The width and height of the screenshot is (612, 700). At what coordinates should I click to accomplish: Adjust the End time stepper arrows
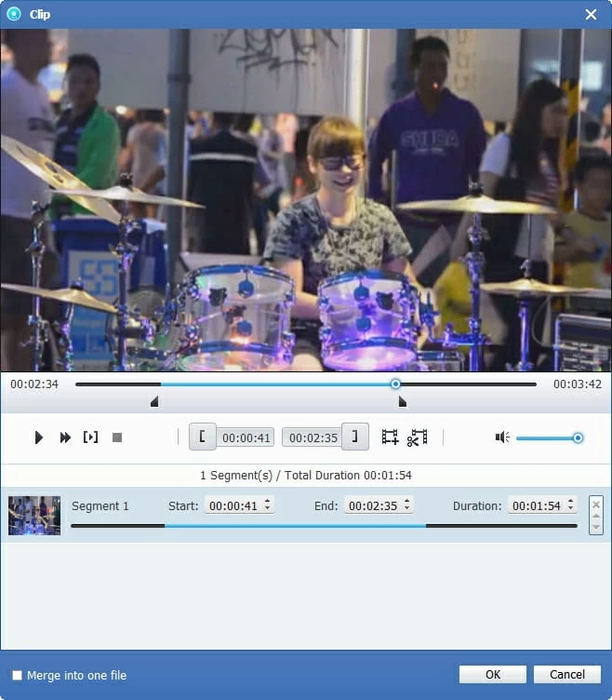coord(407,505)
